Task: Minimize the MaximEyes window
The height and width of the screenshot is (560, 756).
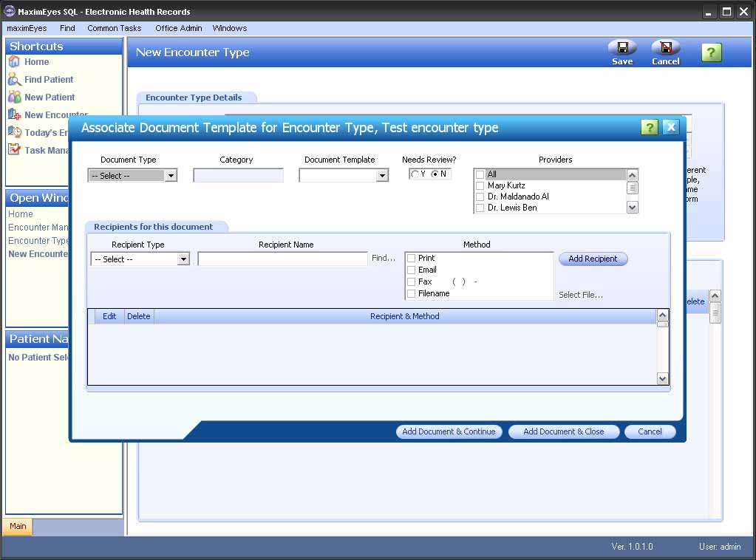Action: coord(708,12)
